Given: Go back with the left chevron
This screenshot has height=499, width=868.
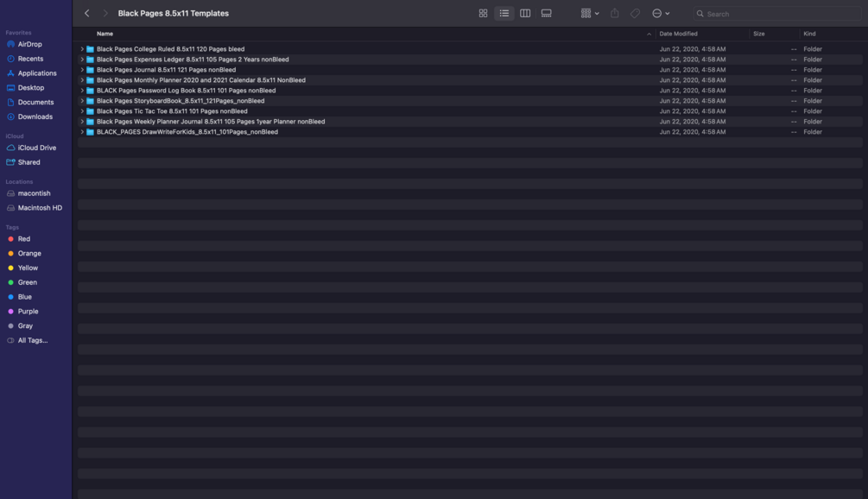Looking at the screenshot, I should tap(87, 13).
